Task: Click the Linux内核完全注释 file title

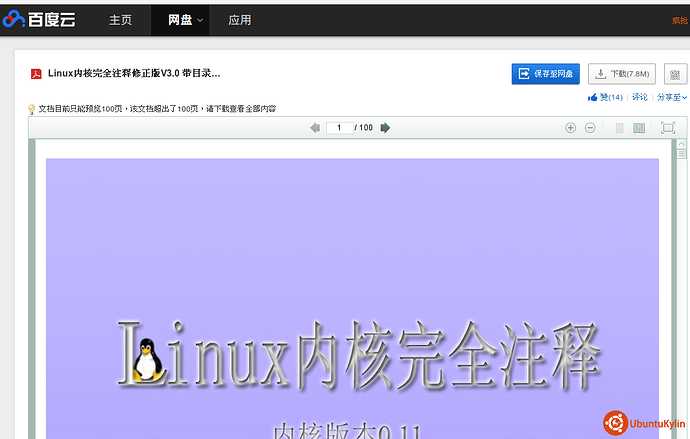Action: [134, 73]
